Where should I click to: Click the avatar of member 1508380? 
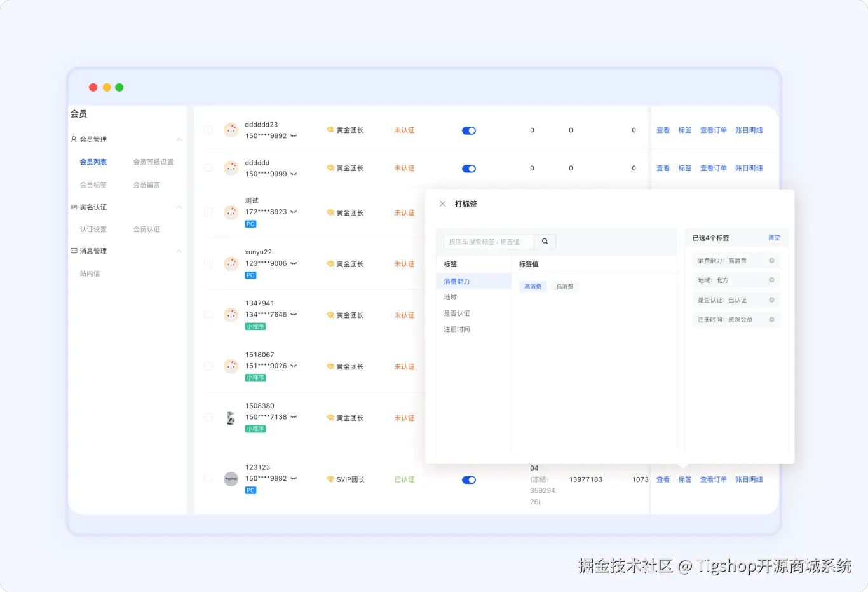(231, 418)
